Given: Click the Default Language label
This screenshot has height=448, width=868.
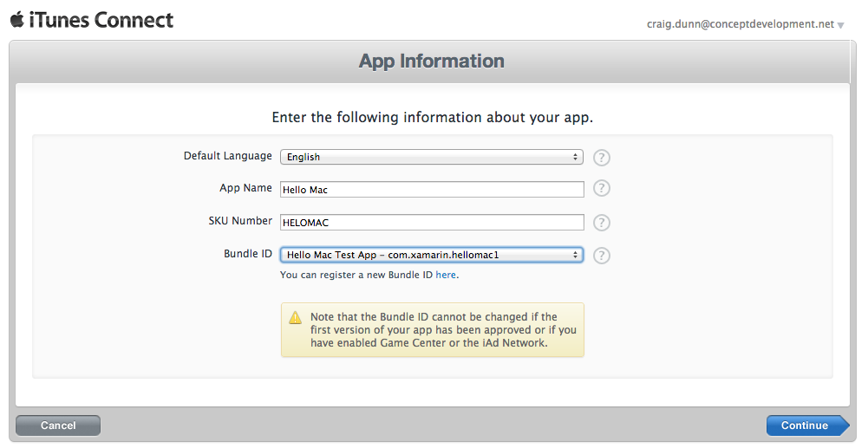Looking at the screenshot, I should tap(227, 156).
